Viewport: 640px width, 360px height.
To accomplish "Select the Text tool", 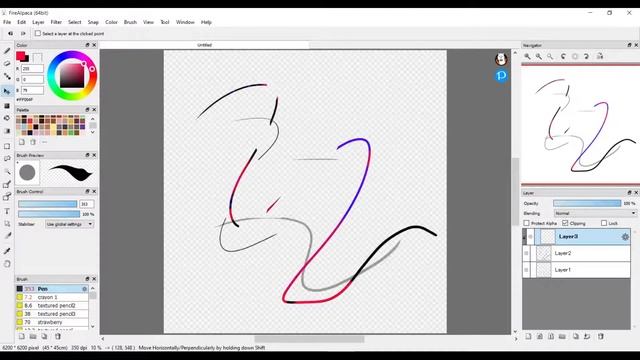I will pyautogui.click(x=7, y=211).
